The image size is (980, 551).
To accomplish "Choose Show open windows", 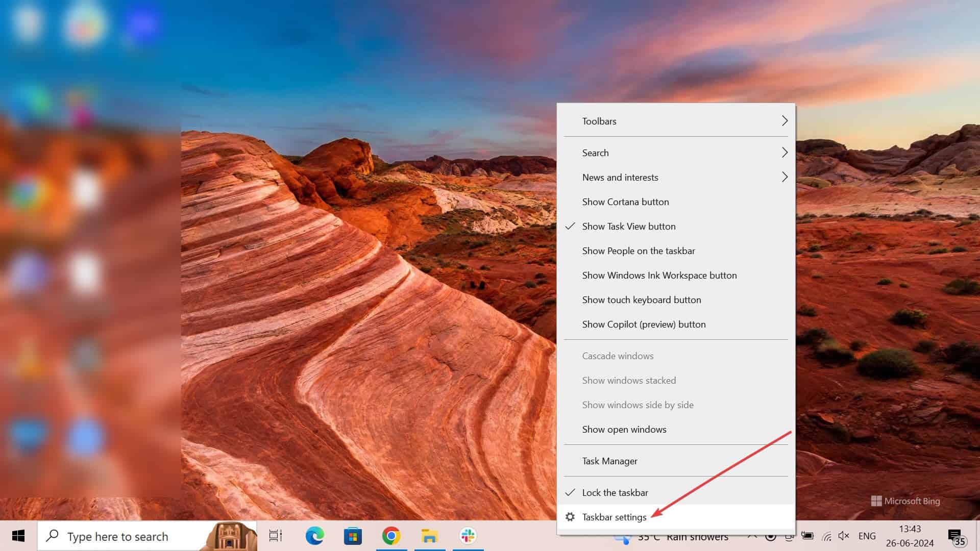I will (x=624, y=429).
